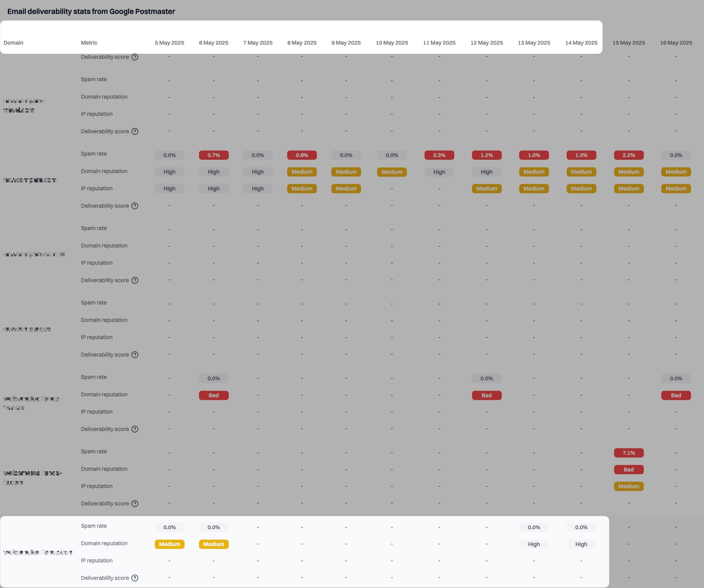Click the 5 May 2025 column header
704x588 pixels.
(x=169, y=43)
